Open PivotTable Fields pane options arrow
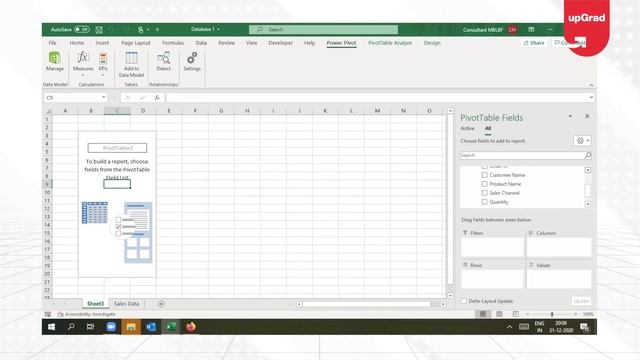This screenshot has height=360, width=640. pos(570,117)
